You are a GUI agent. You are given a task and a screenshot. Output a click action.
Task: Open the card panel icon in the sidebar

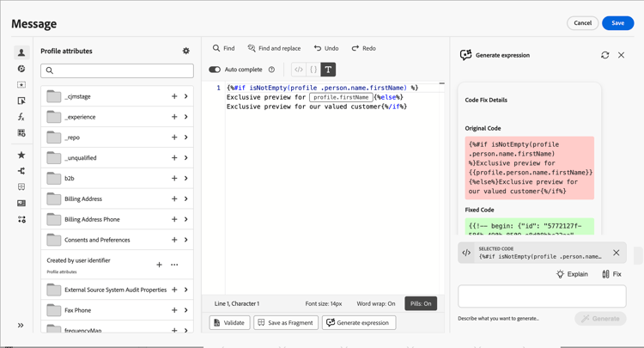[x=21, y=203]
